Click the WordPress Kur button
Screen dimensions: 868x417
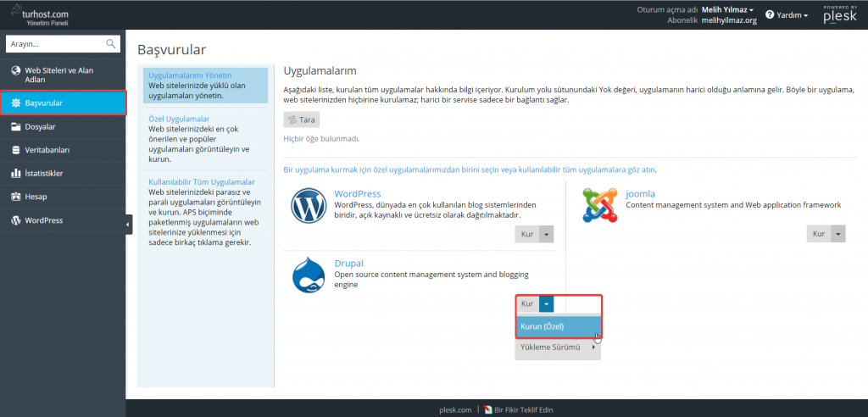tap(526, 235)
